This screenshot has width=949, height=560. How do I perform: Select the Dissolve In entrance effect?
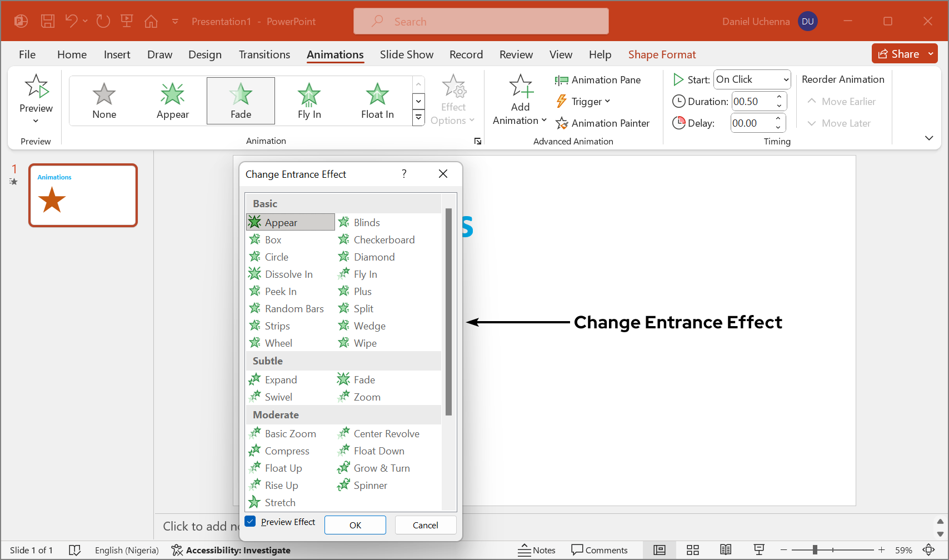coord(288,274)
